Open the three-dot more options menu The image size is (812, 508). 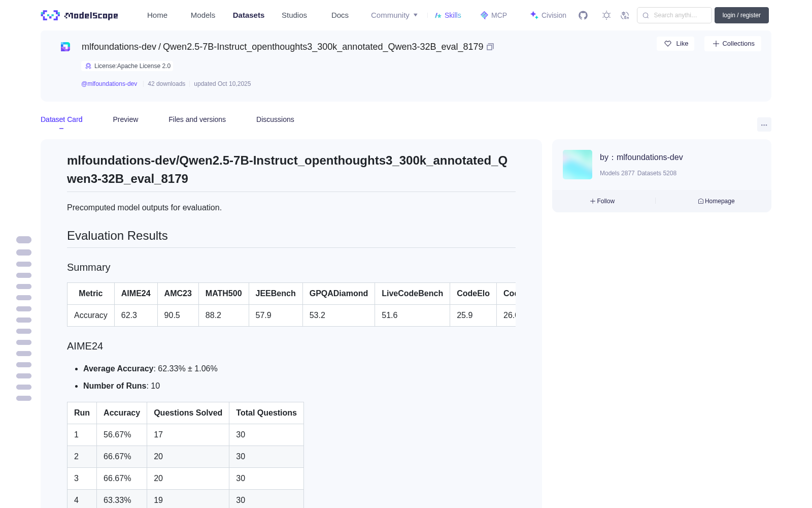click(x=764, y=124)
